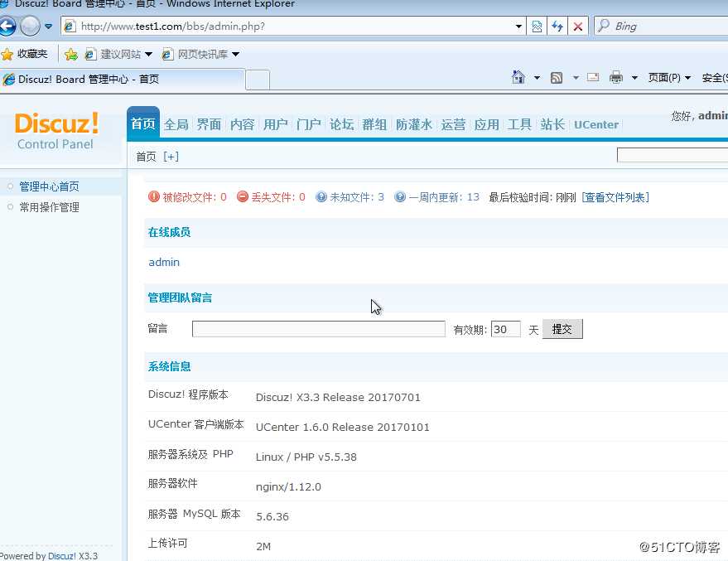Click the browser Forward arrow button
The image size is (728, 561).
pos(30,26)
